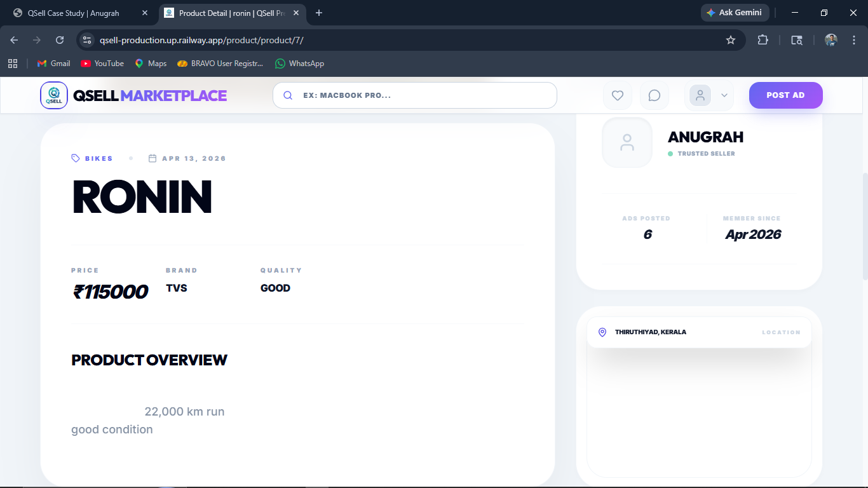This screenshot has height=488, width=868.
Task: Close the Product Detail ronin tab
Action: [296, 13]
